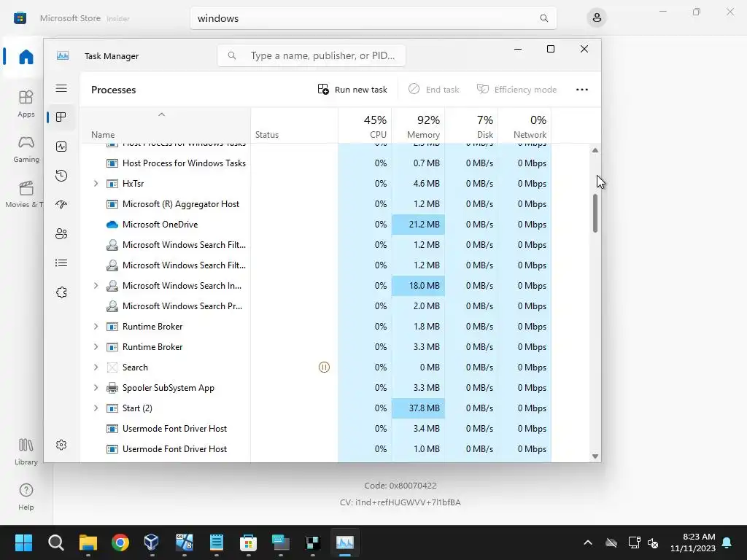Sort by Disk column header
This screenshot has width=747, height=560.
pos(472,127)
